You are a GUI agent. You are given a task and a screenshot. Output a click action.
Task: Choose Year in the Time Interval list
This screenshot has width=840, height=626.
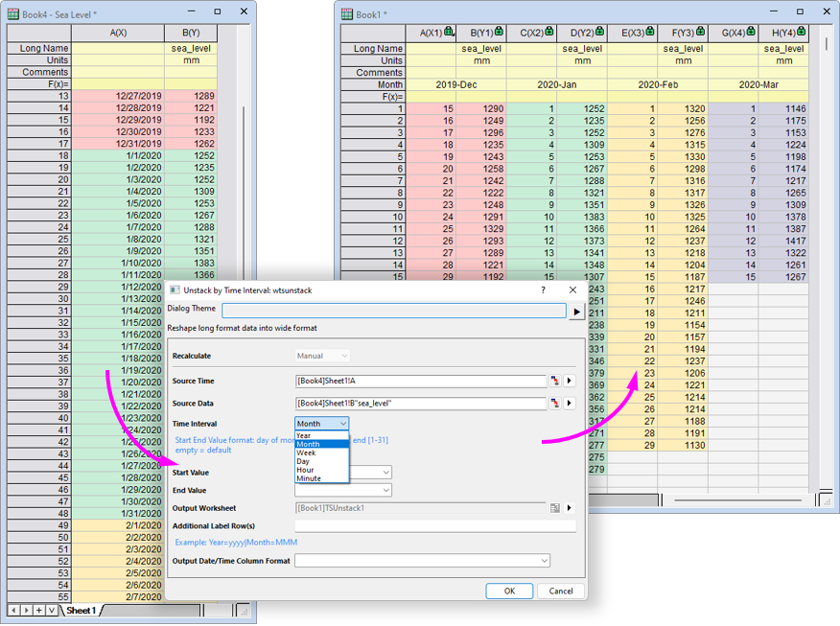[304, 435]
